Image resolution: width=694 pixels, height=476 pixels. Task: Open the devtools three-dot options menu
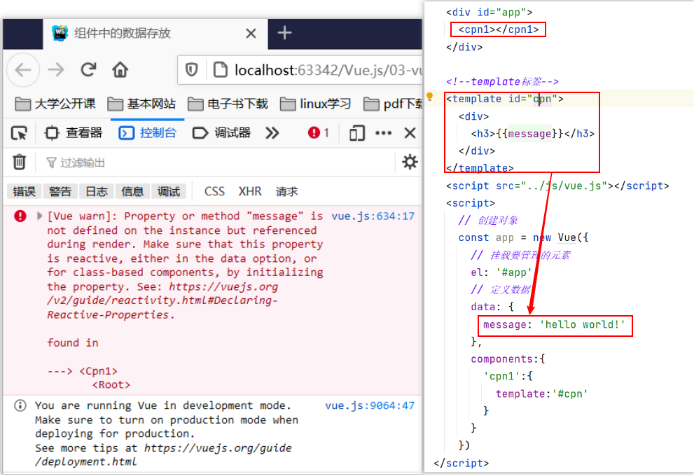[383, 133]
